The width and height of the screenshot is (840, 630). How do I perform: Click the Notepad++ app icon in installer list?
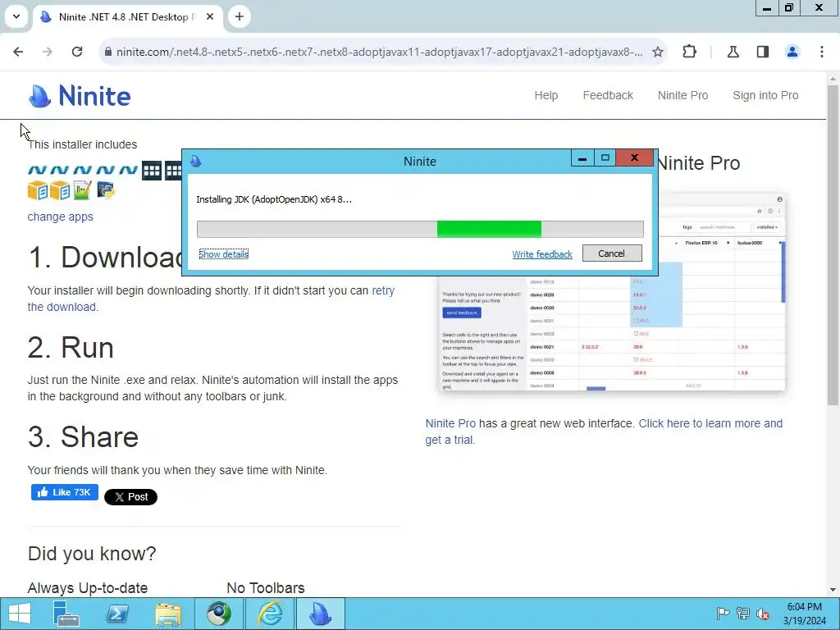[82, 190]
